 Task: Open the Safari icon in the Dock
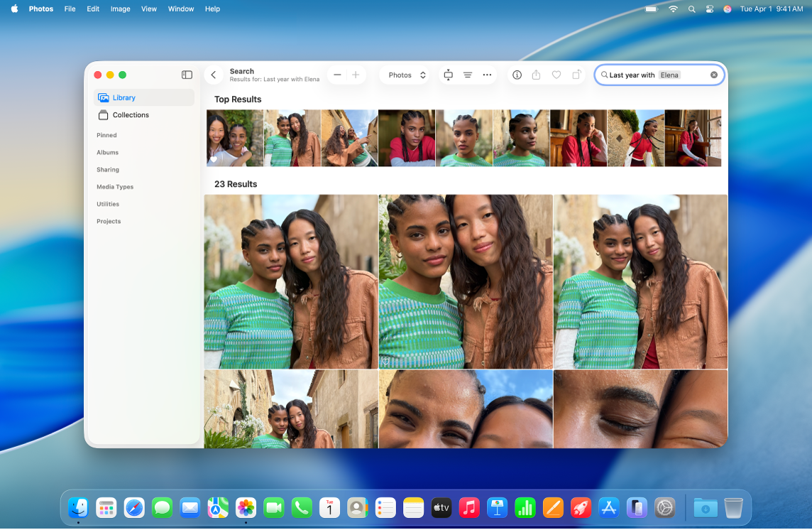tap(134, 508)
